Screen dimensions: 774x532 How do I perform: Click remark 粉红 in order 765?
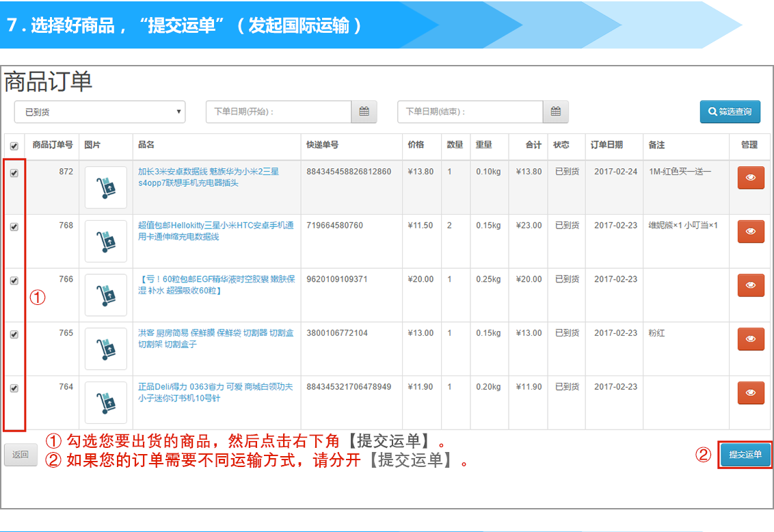[656, 333]
